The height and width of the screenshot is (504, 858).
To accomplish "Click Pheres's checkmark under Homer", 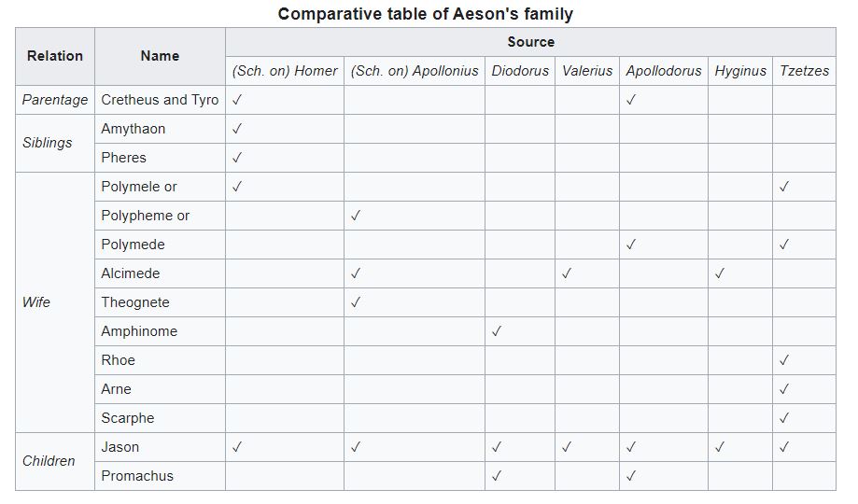I will click(237, 158).
